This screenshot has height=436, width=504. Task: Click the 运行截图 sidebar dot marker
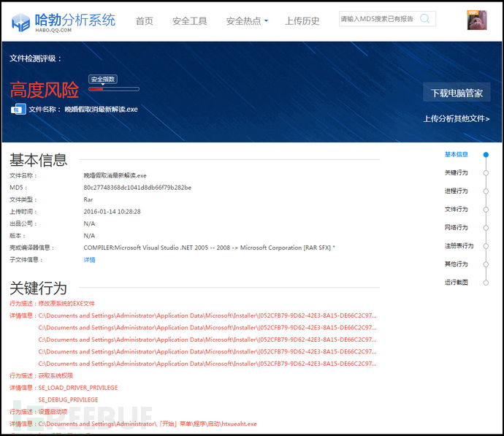[x=486, y=283]
